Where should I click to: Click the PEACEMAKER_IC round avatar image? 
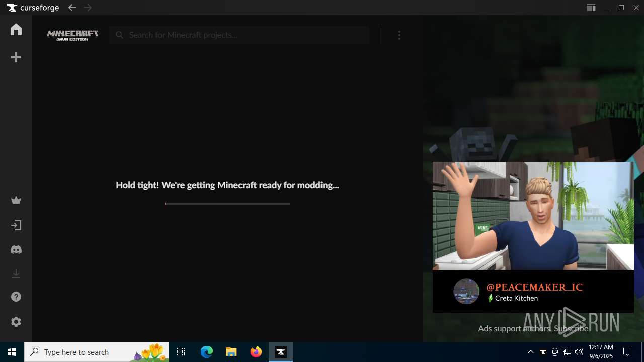(x=466, y=291)
